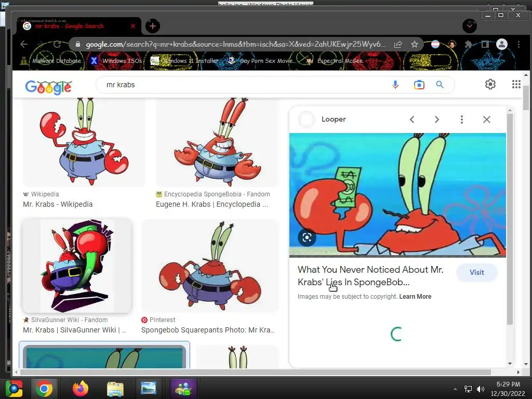532x399 pixels.
Task: Open volume control in tray
Action: point(481,389)
